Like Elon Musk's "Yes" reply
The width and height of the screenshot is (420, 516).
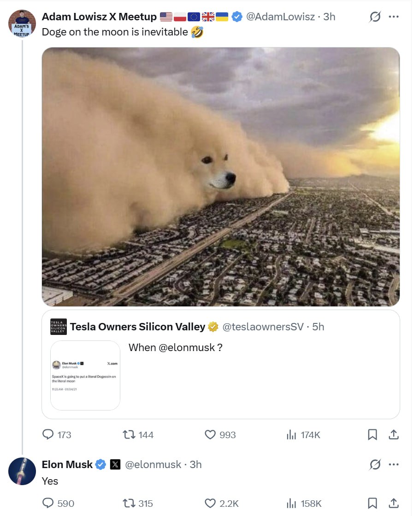[x=210, y=503]
